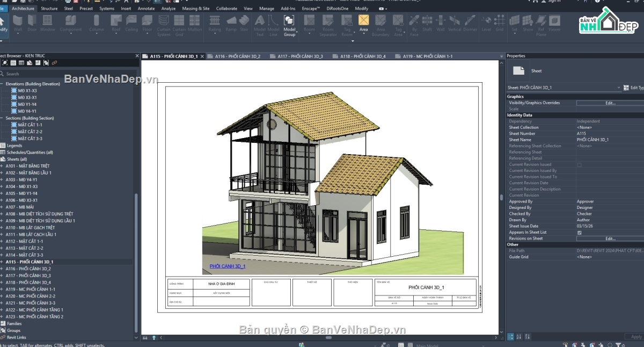Select the Revit Links node
The height and width of the screenshot is (347, 644).
coord(16,337)
